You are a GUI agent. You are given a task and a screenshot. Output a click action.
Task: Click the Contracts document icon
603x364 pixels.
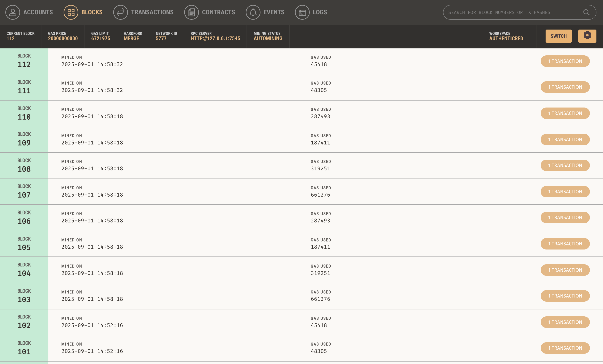coord(191,12)
